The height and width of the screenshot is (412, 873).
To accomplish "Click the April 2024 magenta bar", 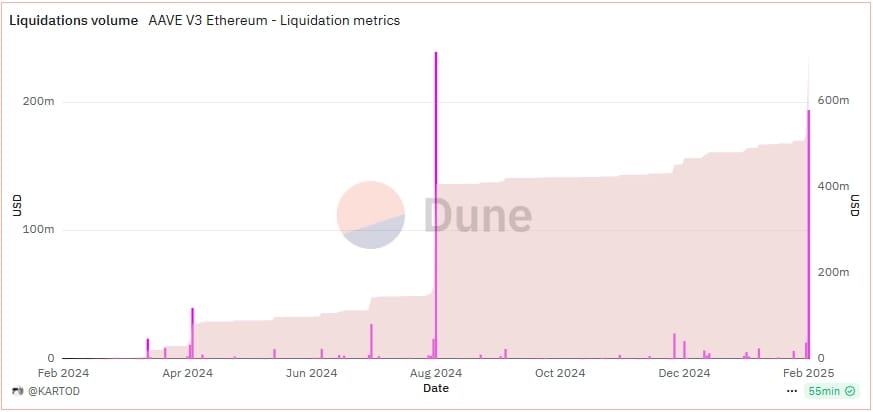I will point(192,332).
